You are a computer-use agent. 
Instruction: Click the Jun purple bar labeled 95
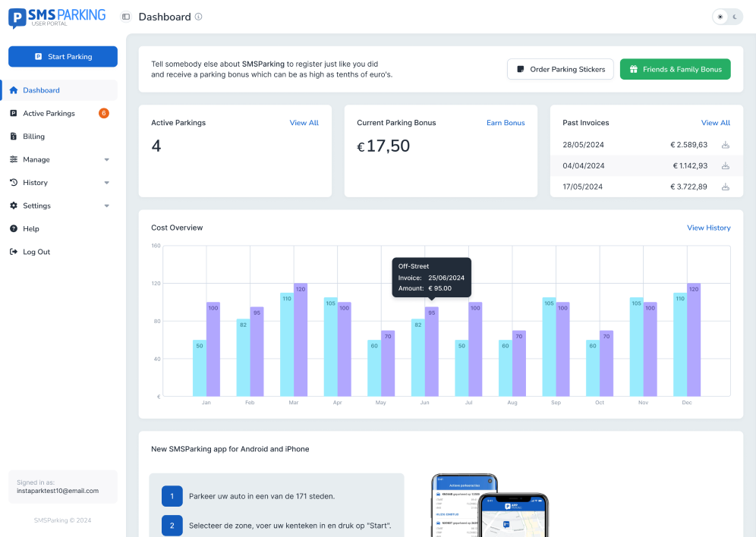(x=432, y=352)
